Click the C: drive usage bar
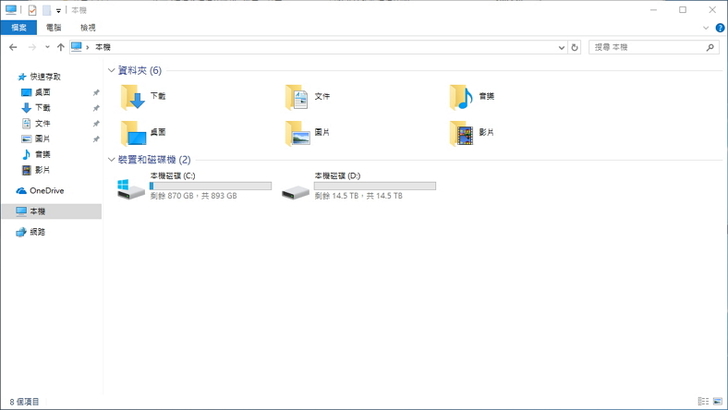 (x=211, y=186)
